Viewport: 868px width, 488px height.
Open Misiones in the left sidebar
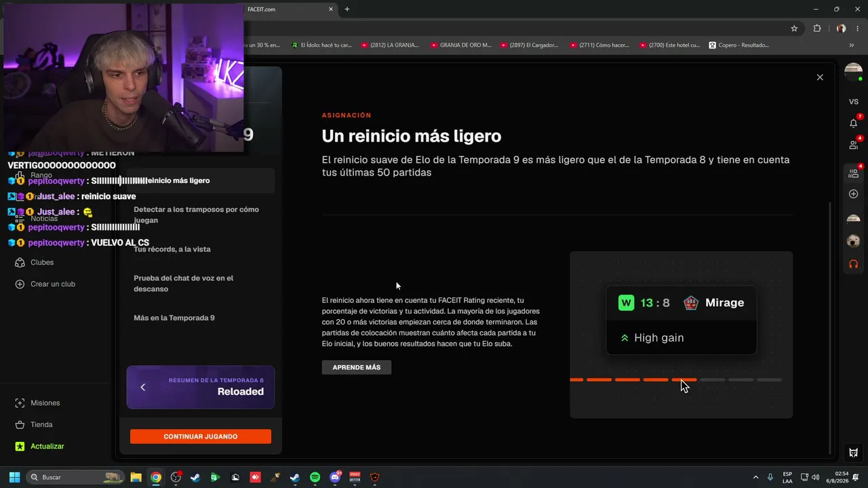pyautogui.click(x=45, y=403)
